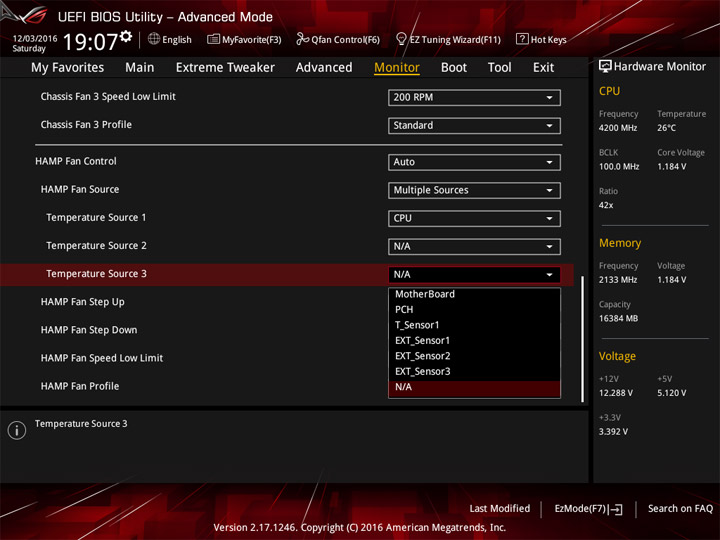
Task: Open Search on FAQ link
Action: coord(680,508)
